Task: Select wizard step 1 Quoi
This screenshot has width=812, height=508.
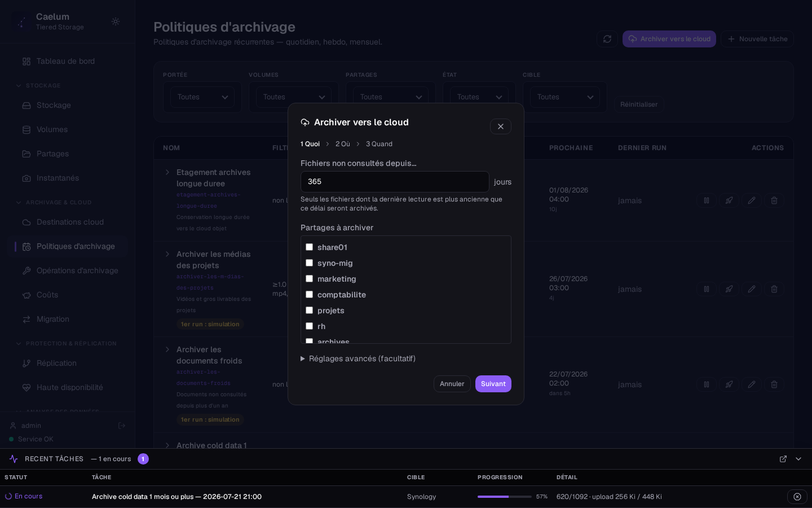Action: coord(310,144)
